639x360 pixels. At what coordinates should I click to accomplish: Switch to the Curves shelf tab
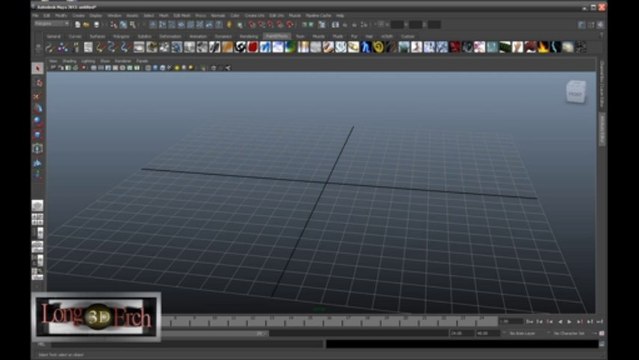point(75,36)
